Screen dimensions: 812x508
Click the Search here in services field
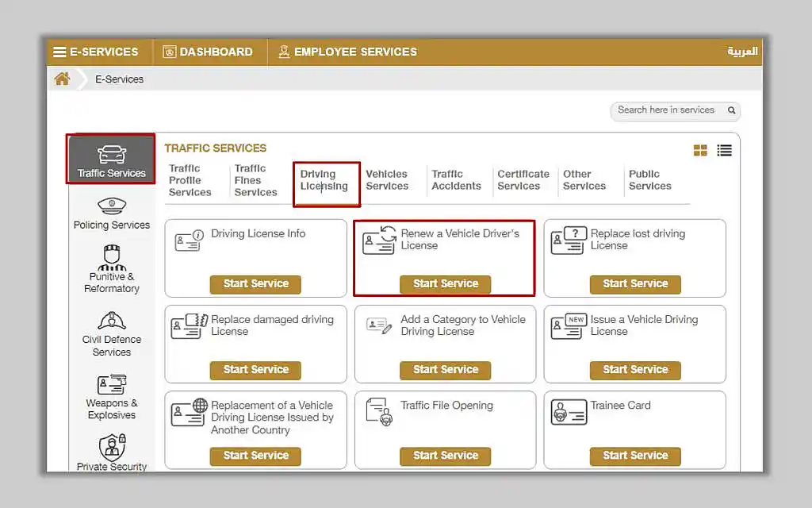click(x=666, y=110)
